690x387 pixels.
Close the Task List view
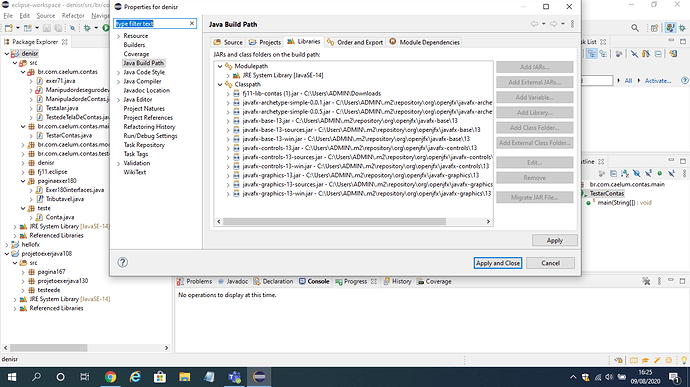[x=603, y=42]
